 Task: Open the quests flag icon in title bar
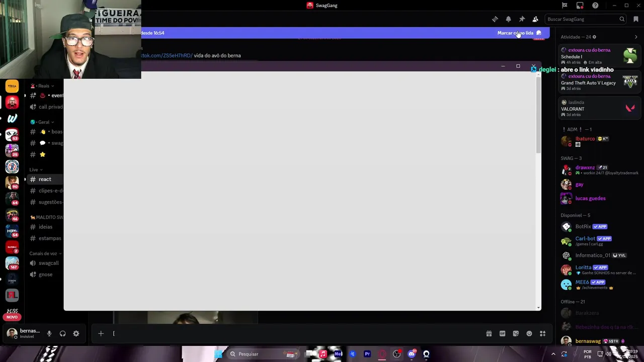click(565, 6)
